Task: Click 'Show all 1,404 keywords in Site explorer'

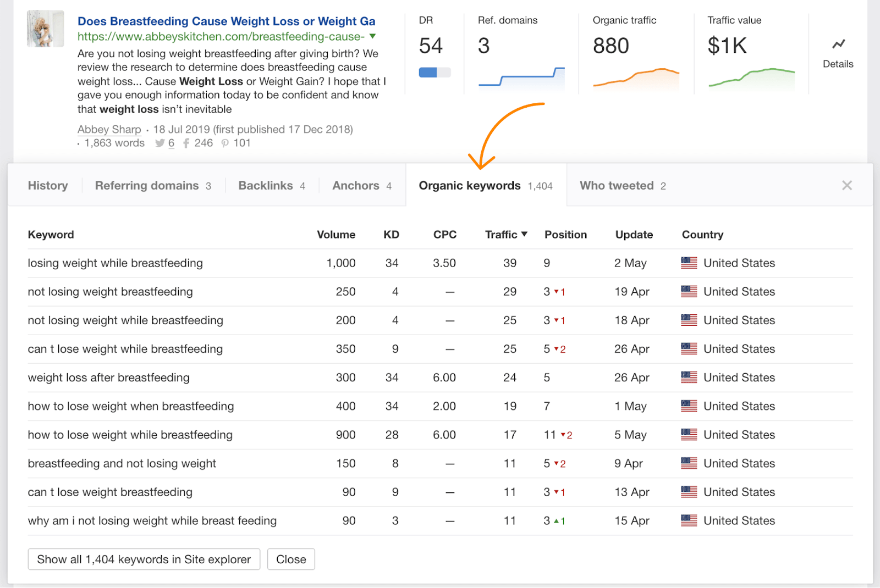Action: point(144,559)
